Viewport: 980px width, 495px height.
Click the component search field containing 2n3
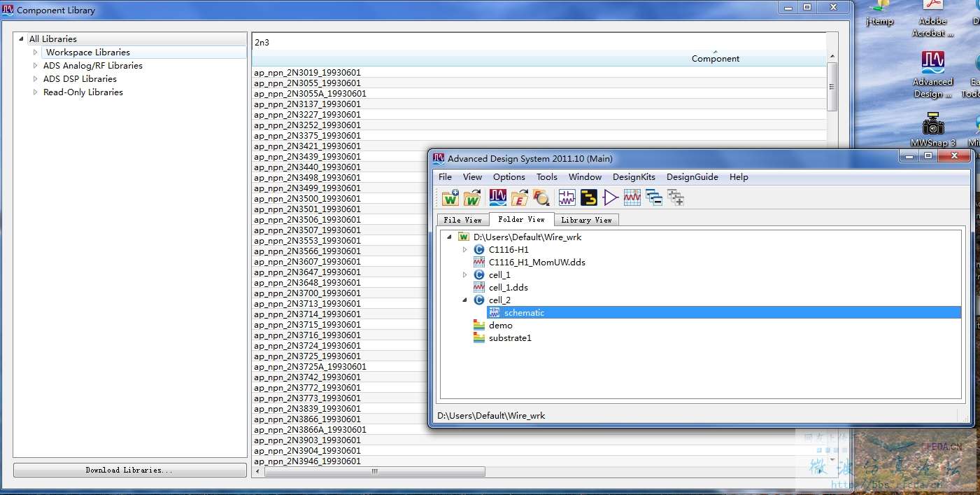pos(539,42)
